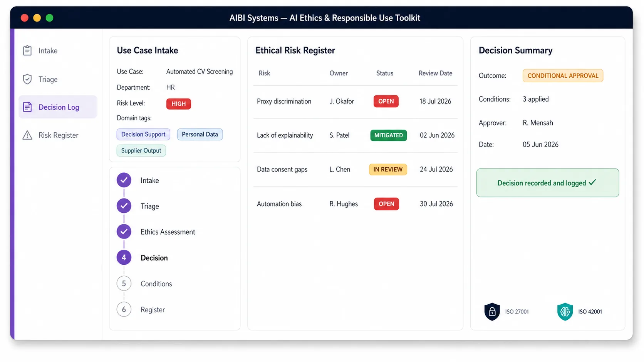Click review date 30 Jul 2026
Screen dimensions: 644x362
[436, 204]
